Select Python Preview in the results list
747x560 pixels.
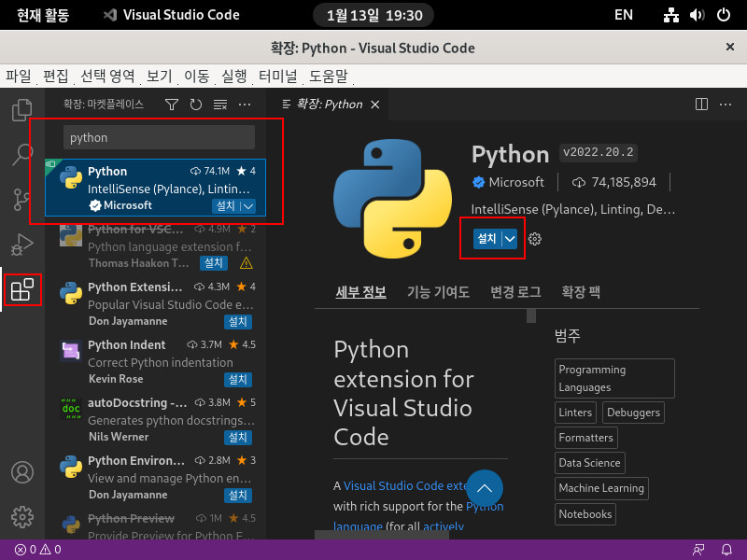155,525
